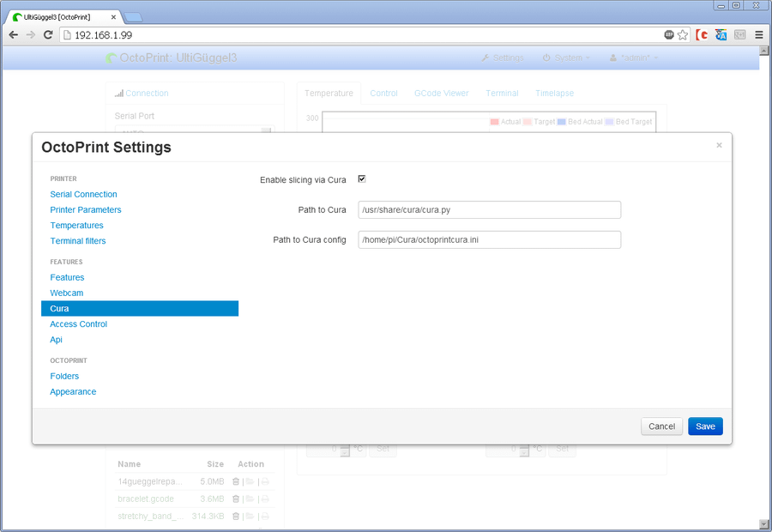Open Appearance settings section

click(x=73, y=391)
